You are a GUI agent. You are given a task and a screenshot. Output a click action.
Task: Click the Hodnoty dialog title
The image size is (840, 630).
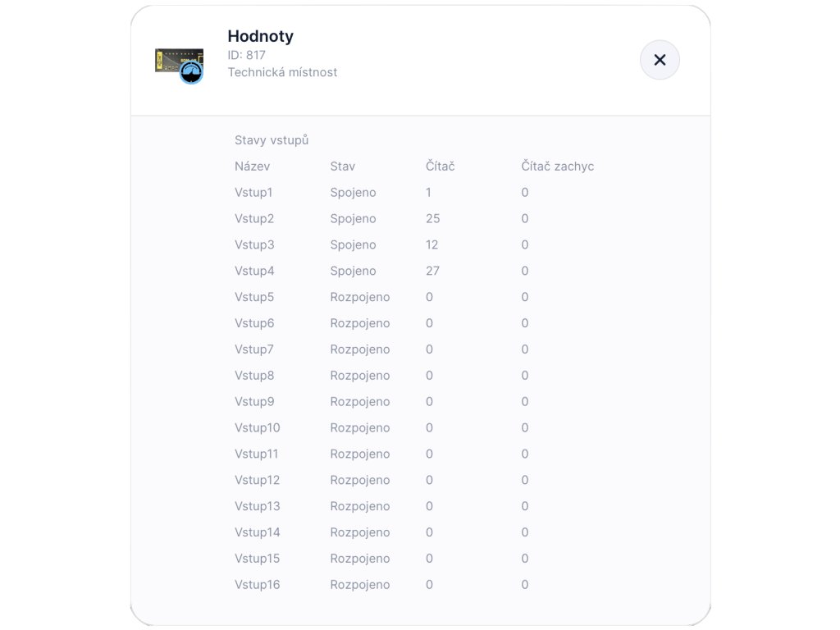coord(260,36)
